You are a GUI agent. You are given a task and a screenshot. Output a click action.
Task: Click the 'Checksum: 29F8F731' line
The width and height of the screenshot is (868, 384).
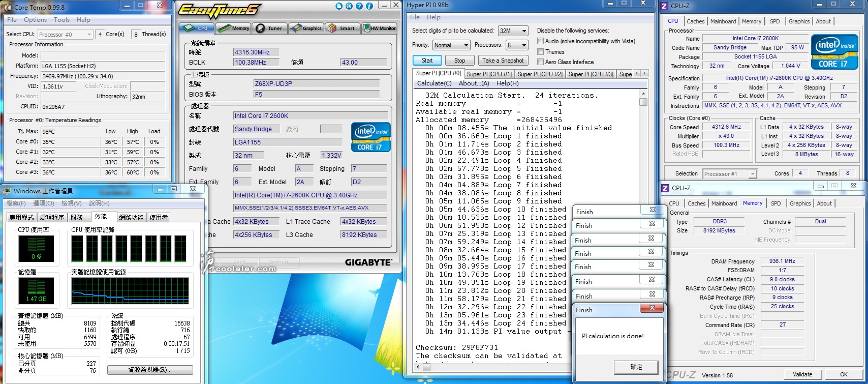click(457, 347)
